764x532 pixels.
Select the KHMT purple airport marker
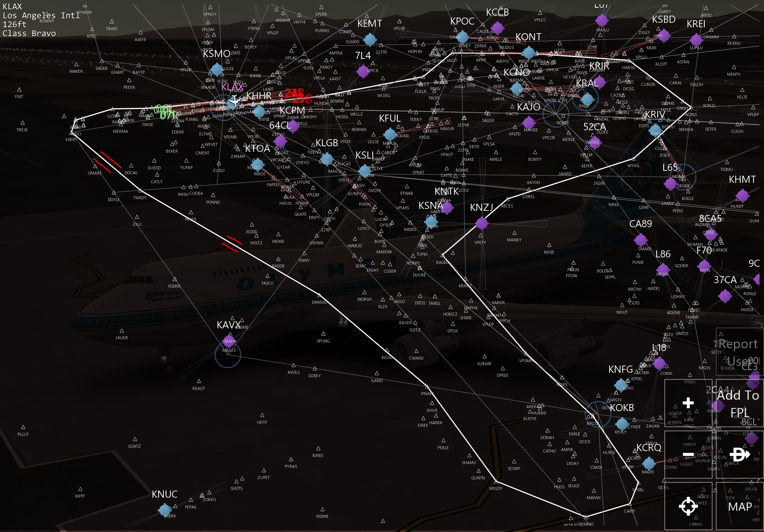742,195
